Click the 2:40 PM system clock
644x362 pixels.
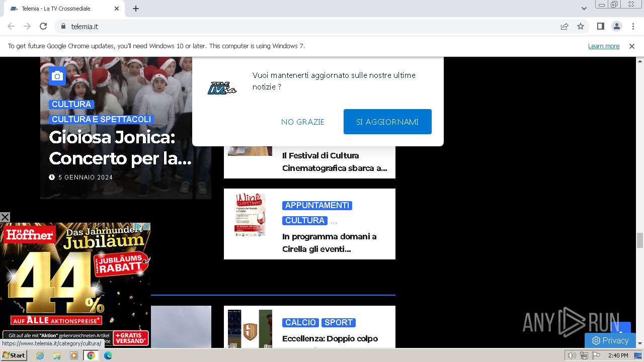(618, 355)
